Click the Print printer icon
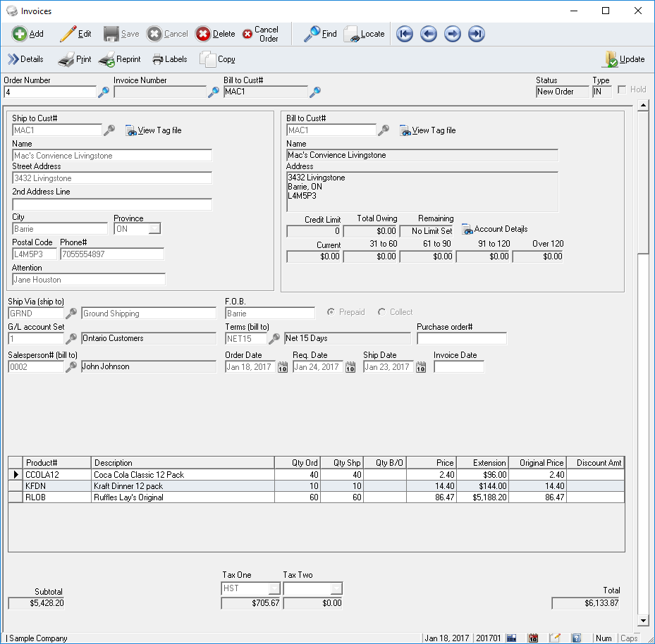The width and height of the screenshot is (655, 644). tap(66, 60)
